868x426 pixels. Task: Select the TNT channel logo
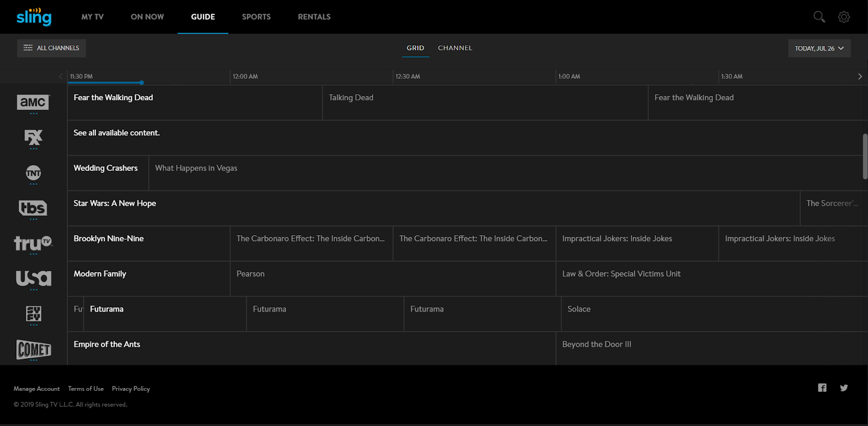(x=34, y=173)
